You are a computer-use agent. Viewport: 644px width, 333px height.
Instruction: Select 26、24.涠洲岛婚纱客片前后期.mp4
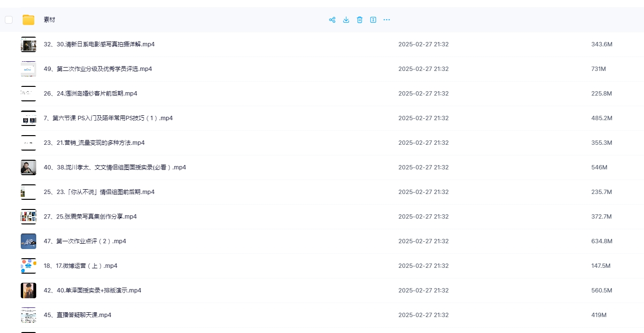click(90, 94)
